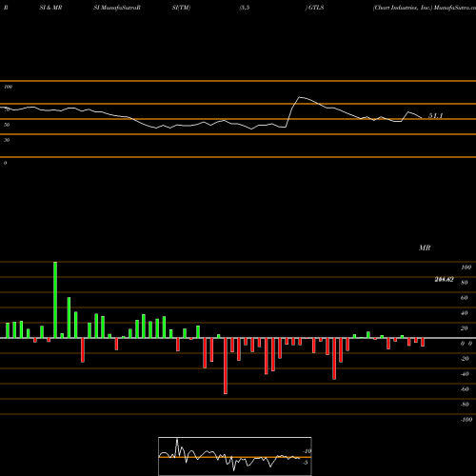Click the 50 level label on RSI axis
Viewport: 476px width, 476px height.
pyautogui.click(x=7, y=125)
